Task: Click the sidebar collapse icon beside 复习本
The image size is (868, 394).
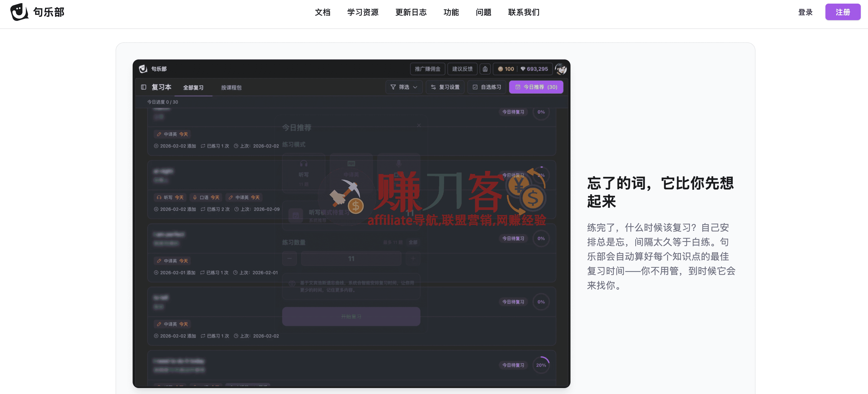Action: (x=143, y=87)
